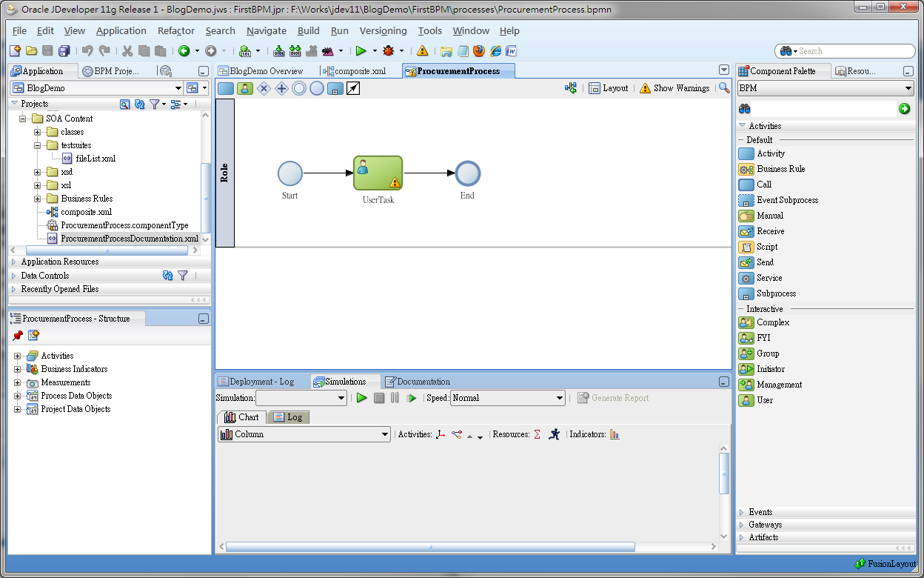Switch to the simulation Log tab
The height and width of the screenshot is (578, 924).
click(288, 417)
